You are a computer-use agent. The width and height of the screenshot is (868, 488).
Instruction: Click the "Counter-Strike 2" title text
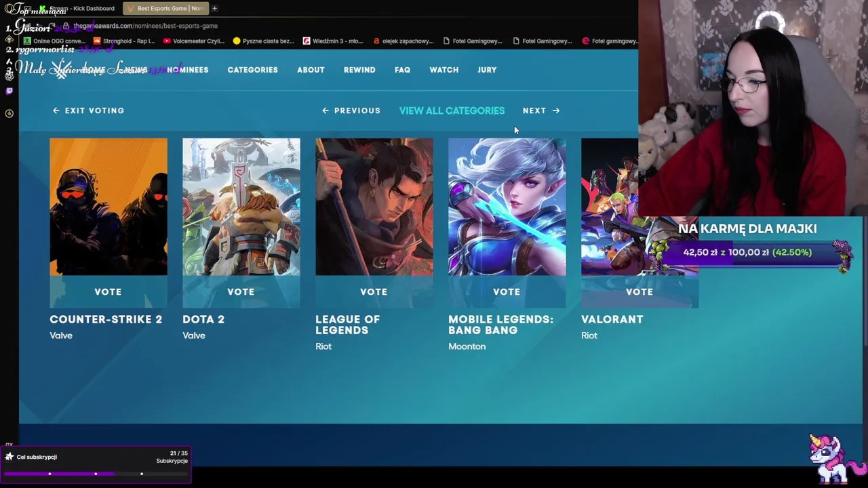coord(106,319)
